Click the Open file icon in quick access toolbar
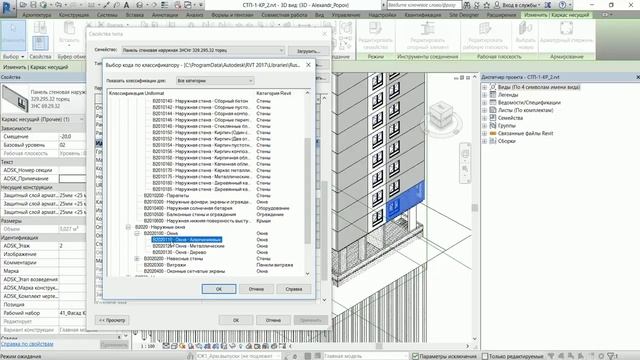This screenshot has width=640, height=360. click(23, 5)
